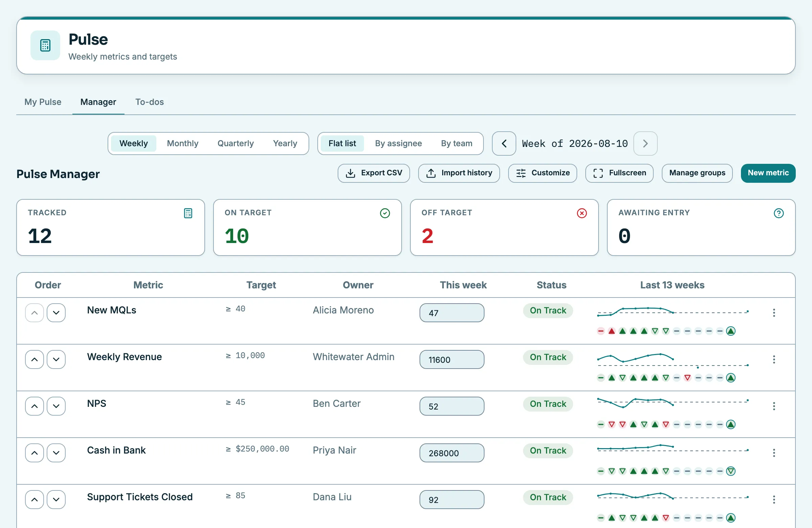Open the Weekly Revenue row options menu
The image size is (812, 528).
(x=774, y=359)
